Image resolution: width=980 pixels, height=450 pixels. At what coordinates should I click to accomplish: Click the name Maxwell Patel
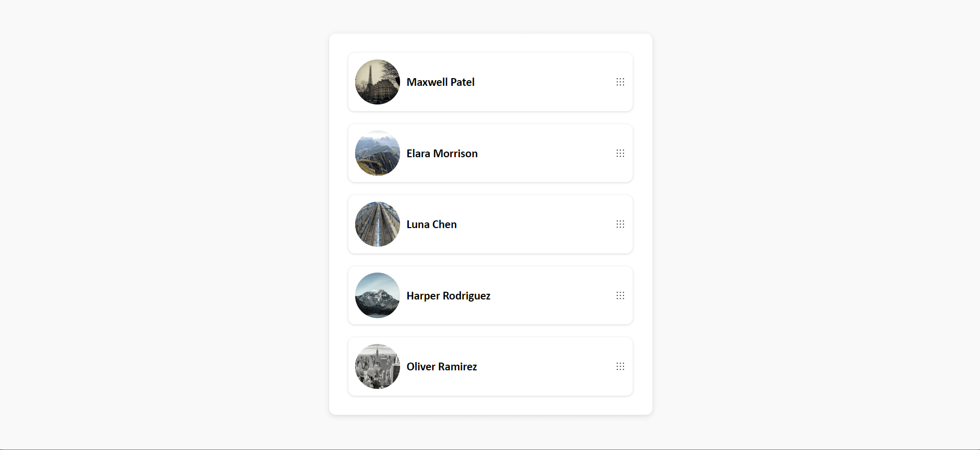(440, 82)
